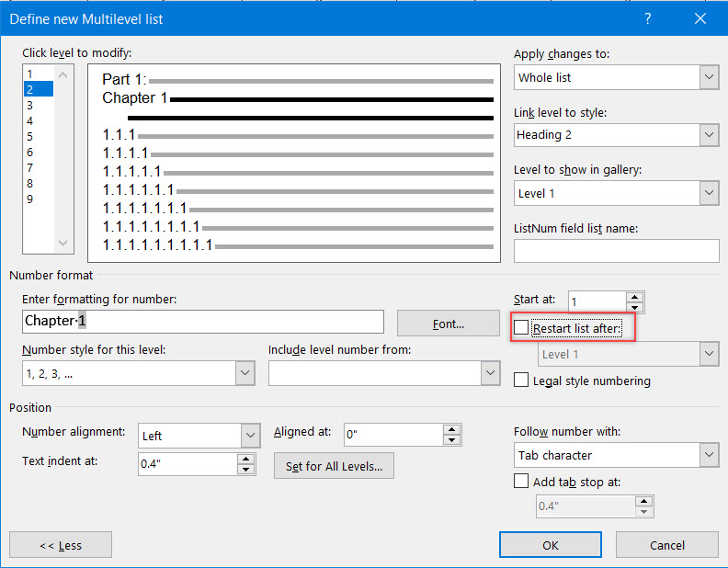Click the Add tab stop at value field
Screen dimensions: 728x568
(x=586, y=506)
